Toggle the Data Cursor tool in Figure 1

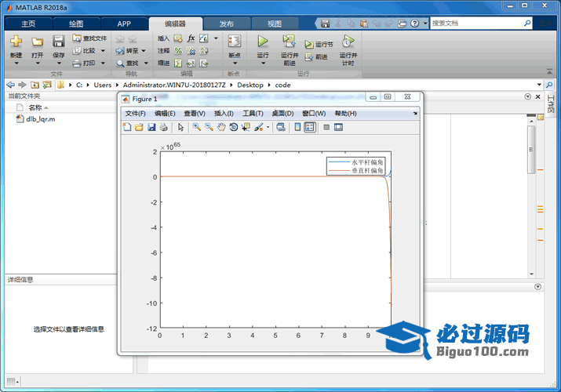click(246, 127)
